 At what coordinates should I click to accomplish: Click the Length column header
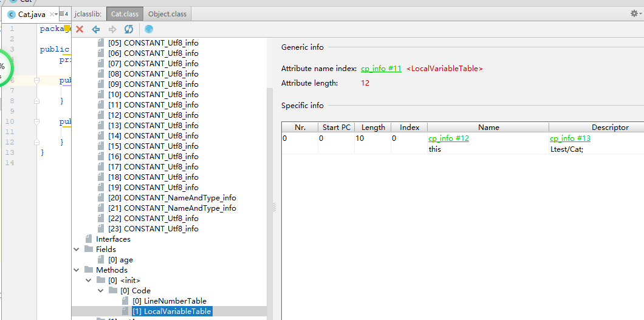pyautogui.click(x=373, y=127)
